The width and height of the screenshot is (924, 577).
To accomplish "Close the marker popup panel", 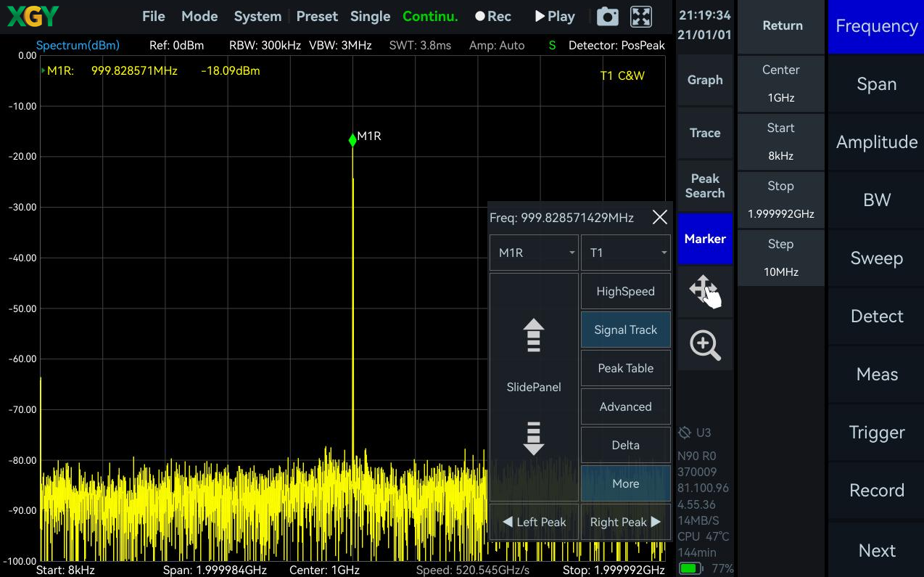I will point(659,217).
